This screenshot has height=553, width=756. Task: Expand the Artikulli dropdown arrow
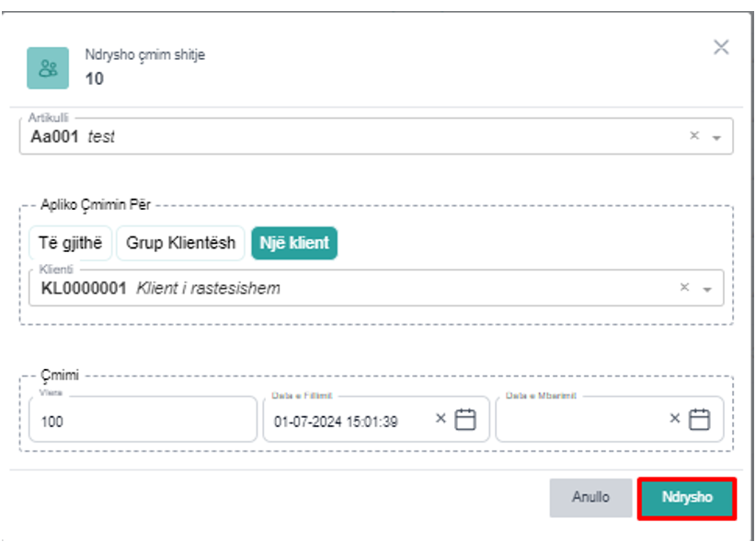pos(716,137)
